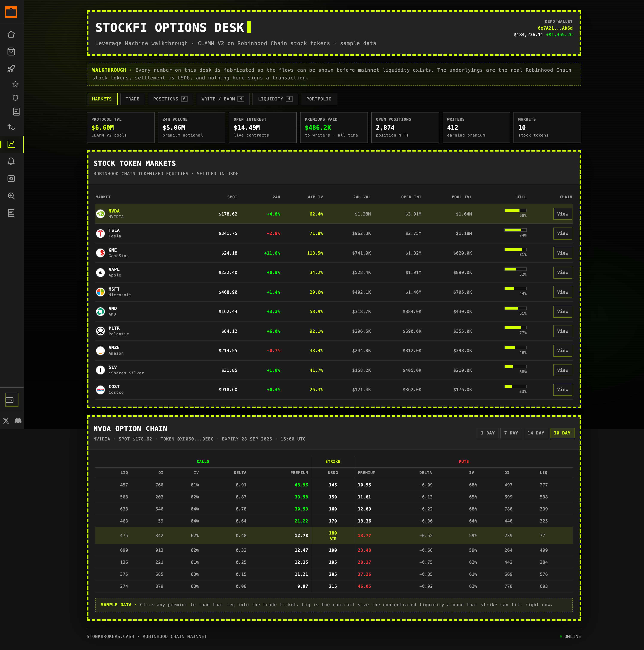The width and height of the screenshot is (644, 650).
Task: Load the 12.78 call premium at ATM strike
Action: point(301,536)
